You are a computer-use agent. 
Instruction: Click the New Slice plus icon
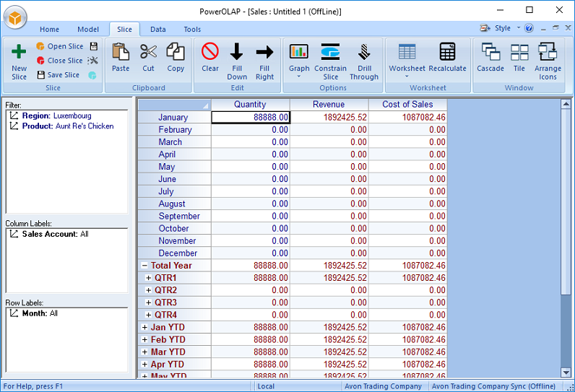click(19, 52)
